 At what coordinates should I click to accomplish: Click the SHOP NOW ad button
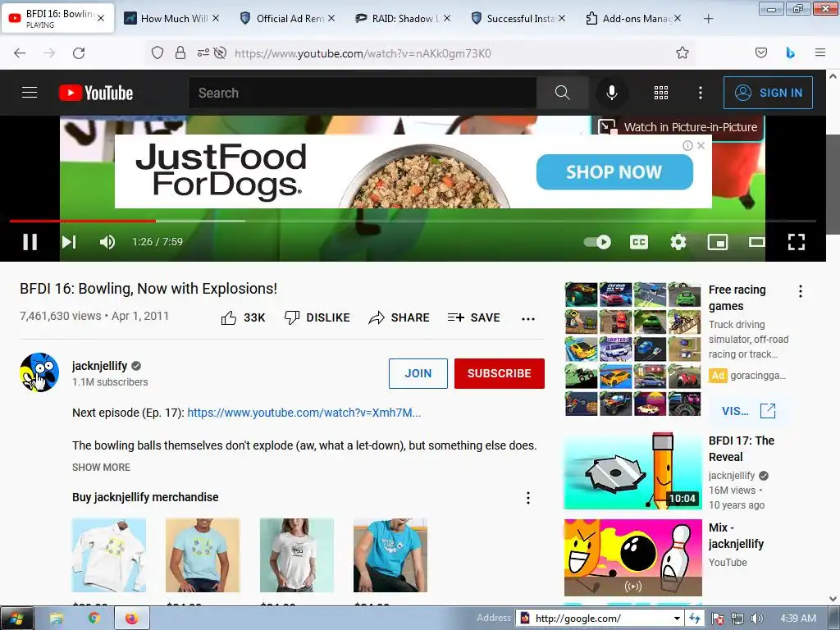point(614,172)
